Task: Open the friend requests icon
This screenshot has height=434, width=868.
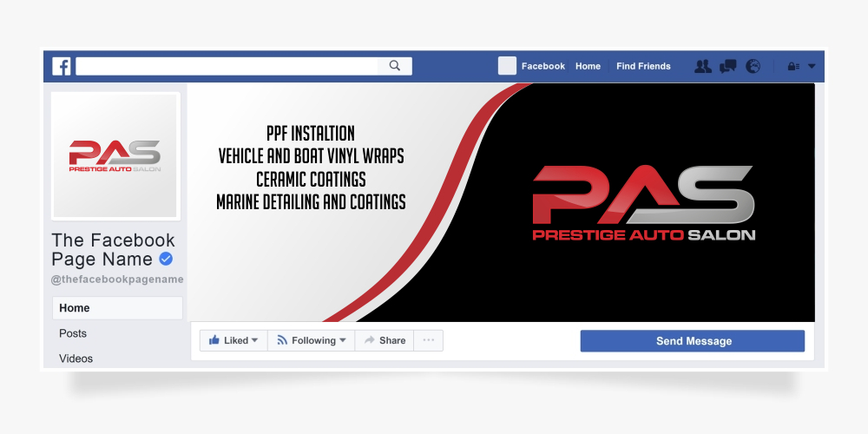Action: click(x=703, y=67)
